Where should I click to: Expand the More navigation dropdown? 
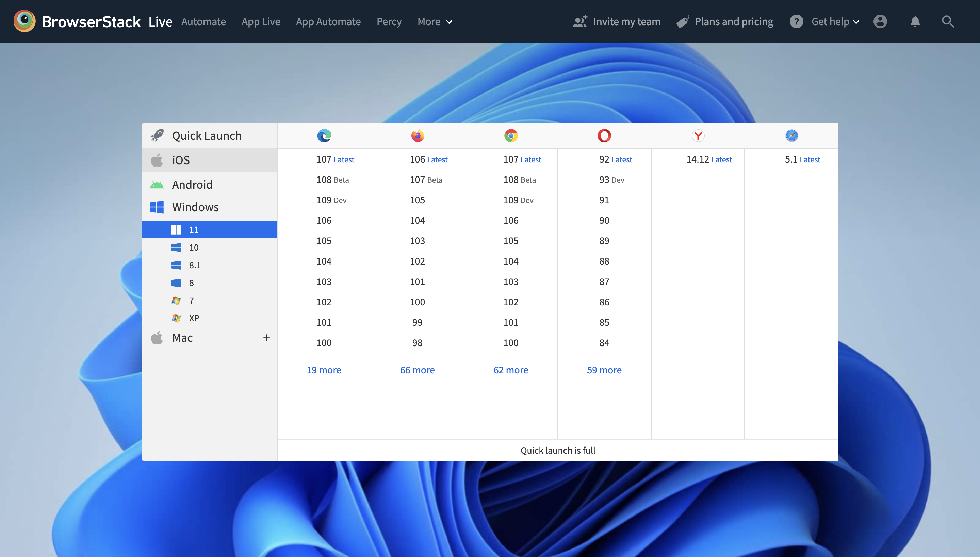coord(434,21)
